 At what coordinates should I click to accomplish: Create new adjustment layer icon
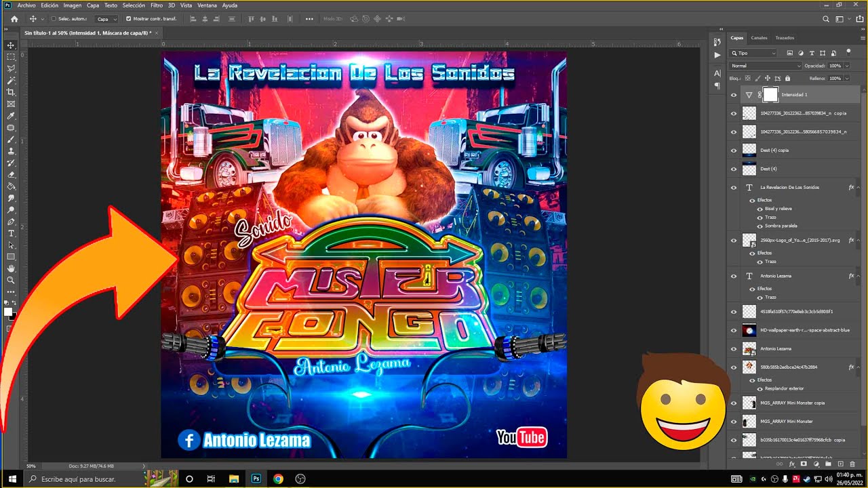pyautogui.click(x=816, y=464)
